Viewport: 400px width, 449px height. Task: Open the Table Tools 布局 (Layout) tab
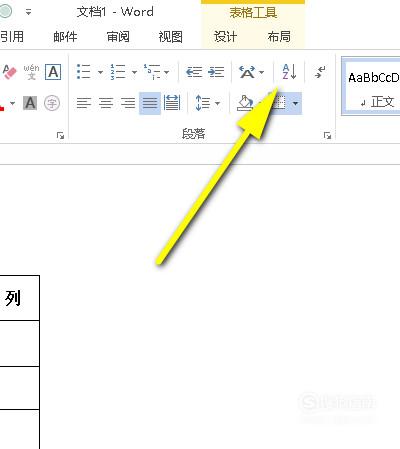click(279, 36)
